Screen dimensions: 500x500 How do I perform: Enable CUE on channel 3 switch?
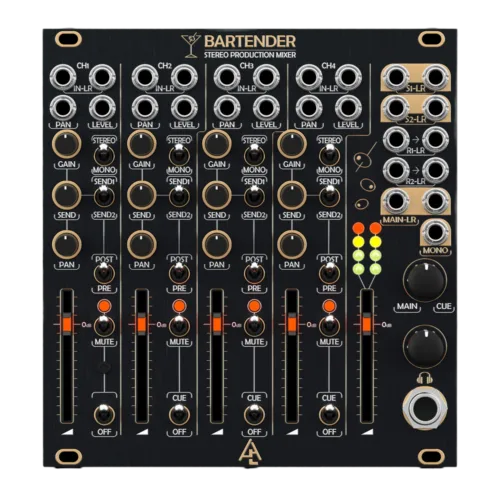click(254, 414)
